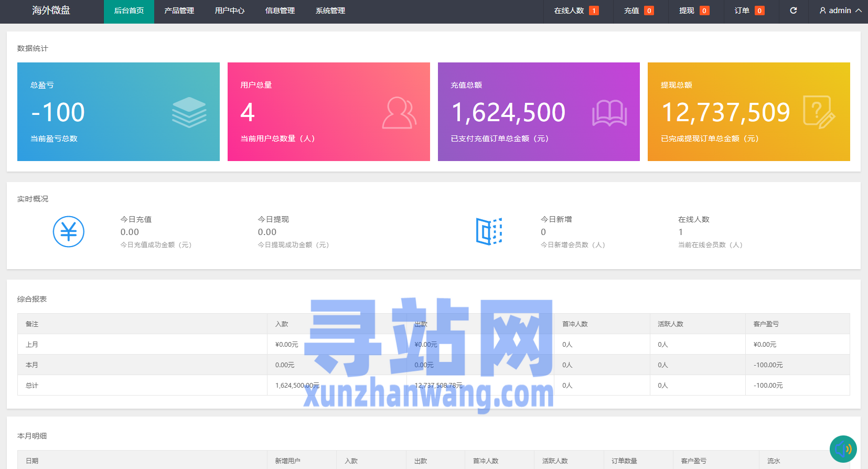Open the 信息管理 menu
The image size is (868, 469).
pyautogui.click(x=280, y=12)
